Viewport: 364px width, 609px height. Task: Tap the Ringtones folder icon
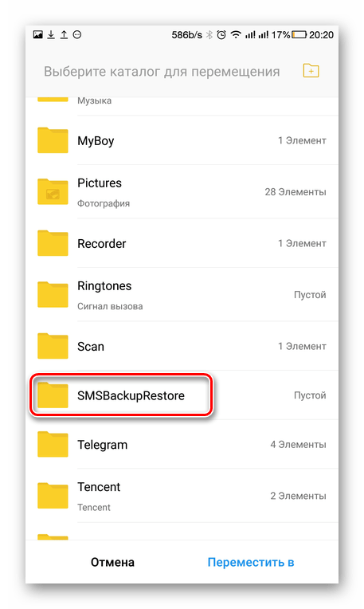click(53, 295)
